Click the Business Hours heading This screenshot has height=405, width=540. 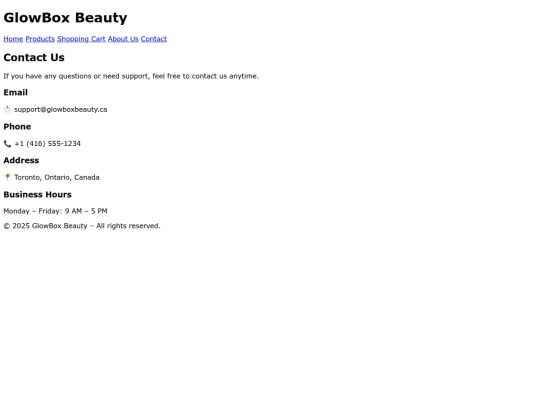(x=38, y=194)
